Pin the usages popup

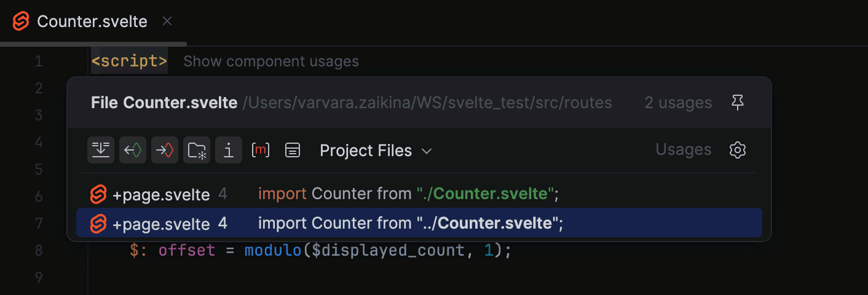click(x=738, y=103)
